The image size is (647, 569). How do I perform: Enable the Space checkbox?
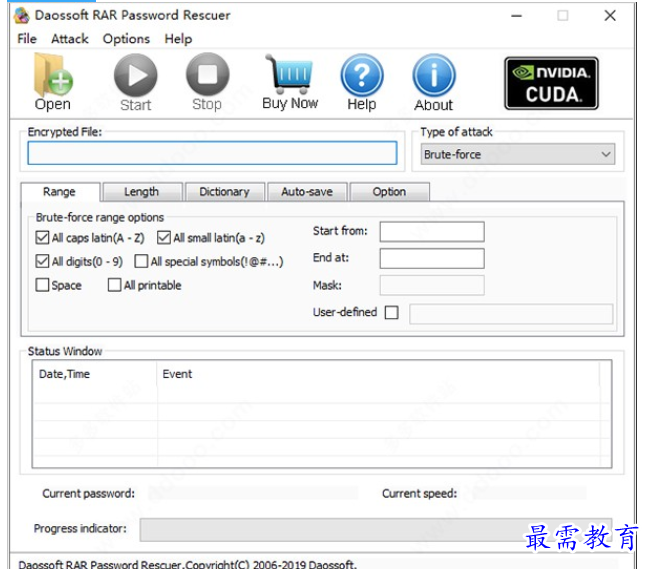pyautogui.click(x=42, y=285)
